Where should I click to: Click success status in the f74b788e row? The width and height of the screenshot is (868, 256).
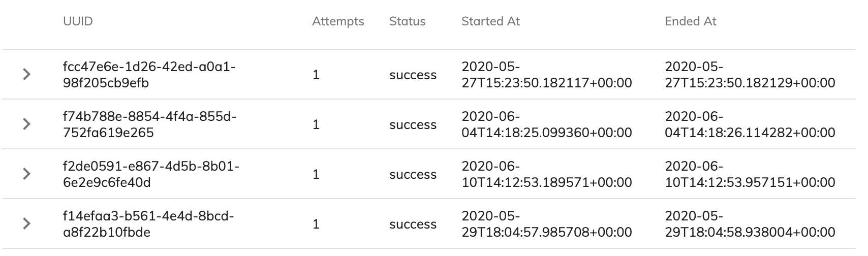point(413,125)
